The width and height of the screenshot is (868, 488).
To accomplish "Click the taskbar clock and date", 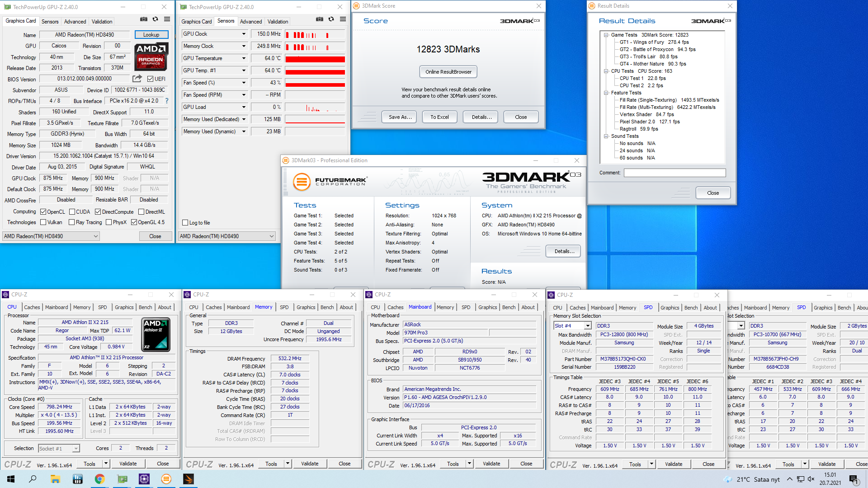I will click(830, 479).
